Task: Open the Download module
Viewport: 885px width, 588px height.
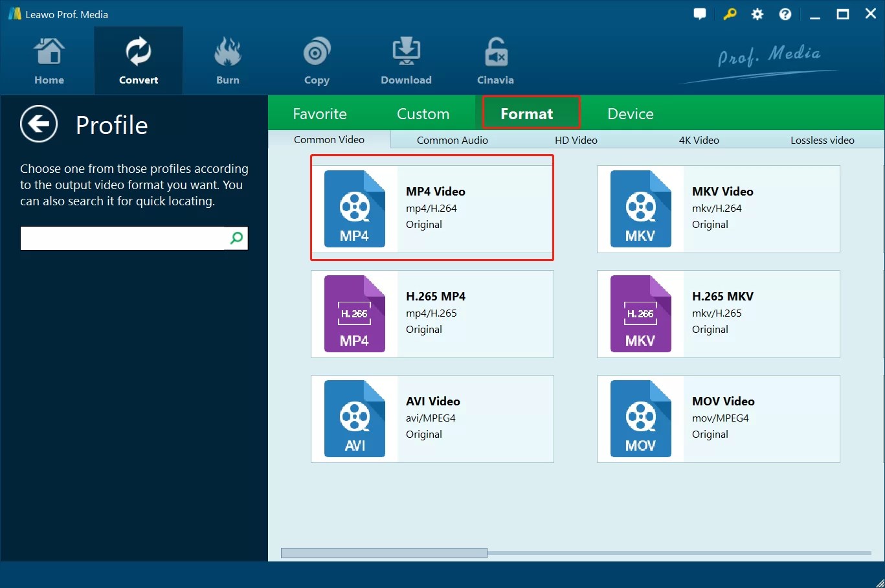Action: 406,60
